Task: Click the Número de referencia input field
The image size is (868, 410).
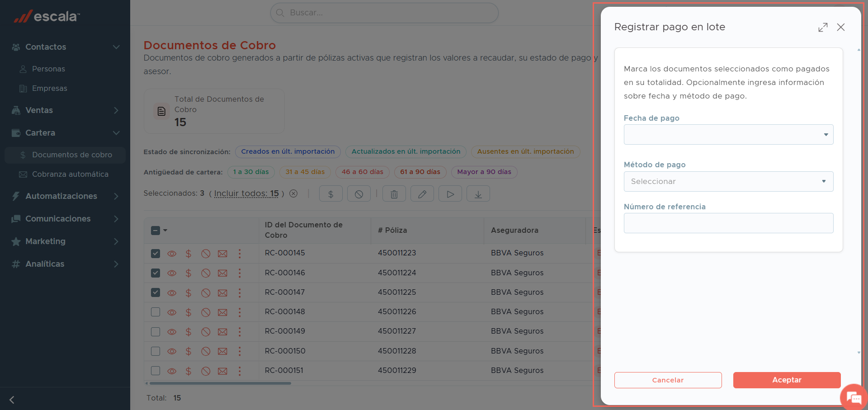Action: coord(728,223)
